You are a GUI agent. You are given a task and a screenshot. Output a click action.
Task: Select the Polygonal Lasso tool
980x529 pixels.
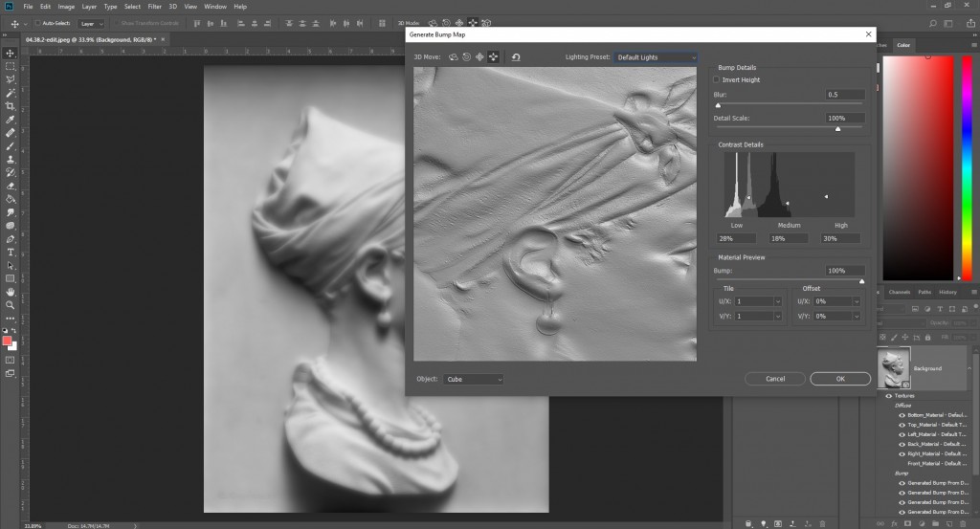(x=10, y=79)
